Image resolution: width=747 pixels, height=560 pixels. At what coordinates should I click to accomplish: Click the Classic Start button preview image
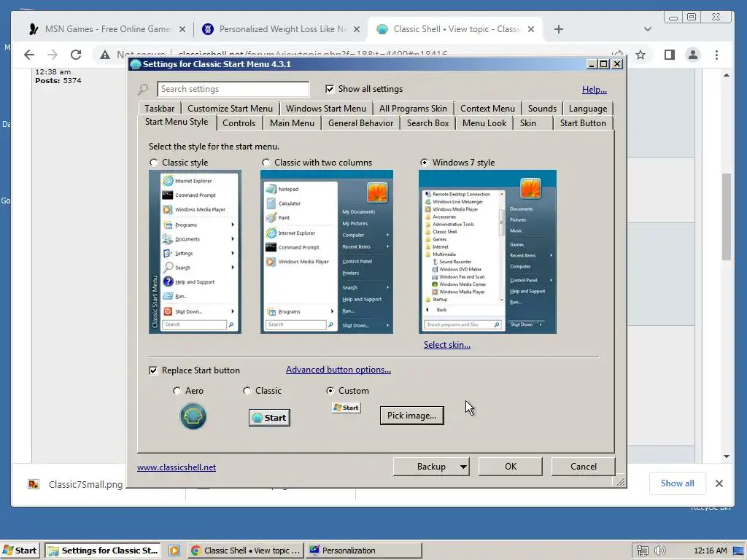coord(269,418)
